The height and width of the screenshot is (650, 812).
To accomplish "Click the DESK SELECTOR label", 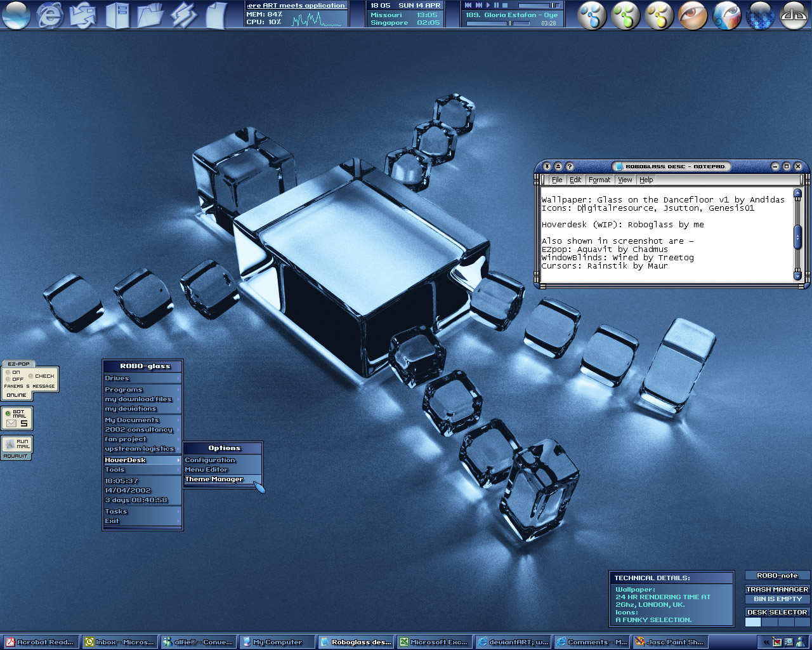I will pos(777,613).
